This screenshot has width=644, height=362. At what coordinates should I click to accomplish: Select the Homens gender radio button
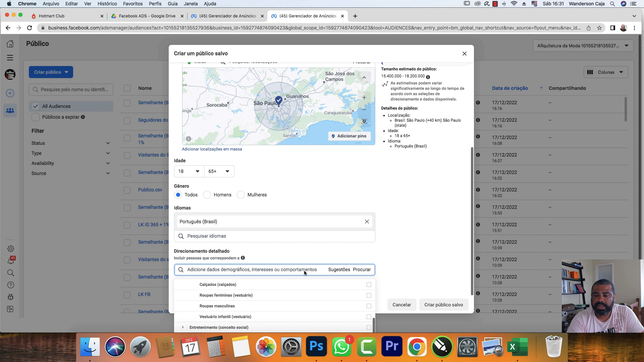point(207,195)
